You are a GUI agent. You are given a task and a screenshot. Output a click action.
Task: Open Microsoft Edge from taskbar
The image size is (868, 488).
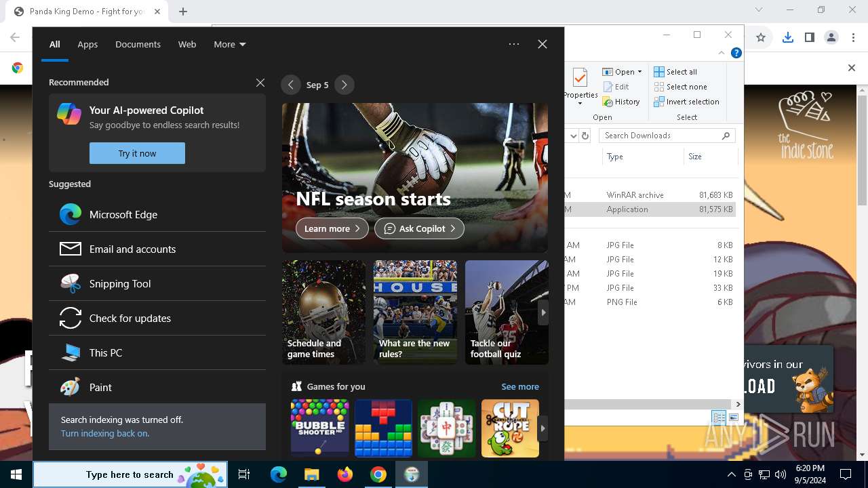[279, 474]
